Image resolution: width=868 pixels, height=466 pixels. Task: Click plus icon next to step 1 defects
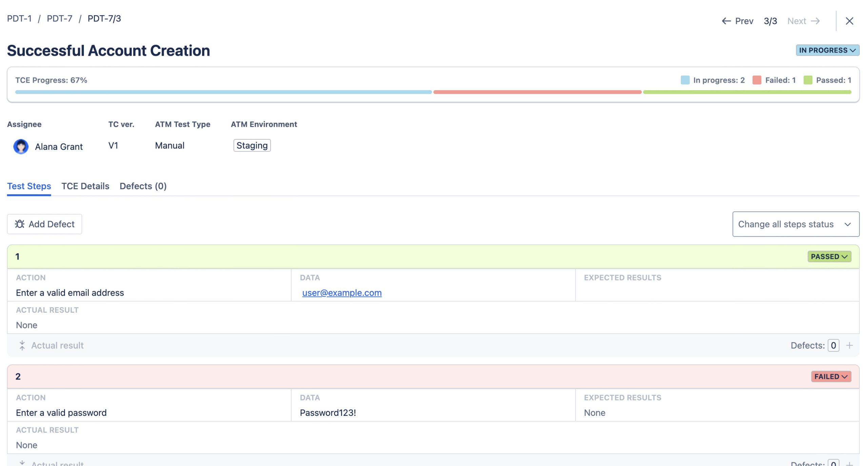tap(849, 345)
